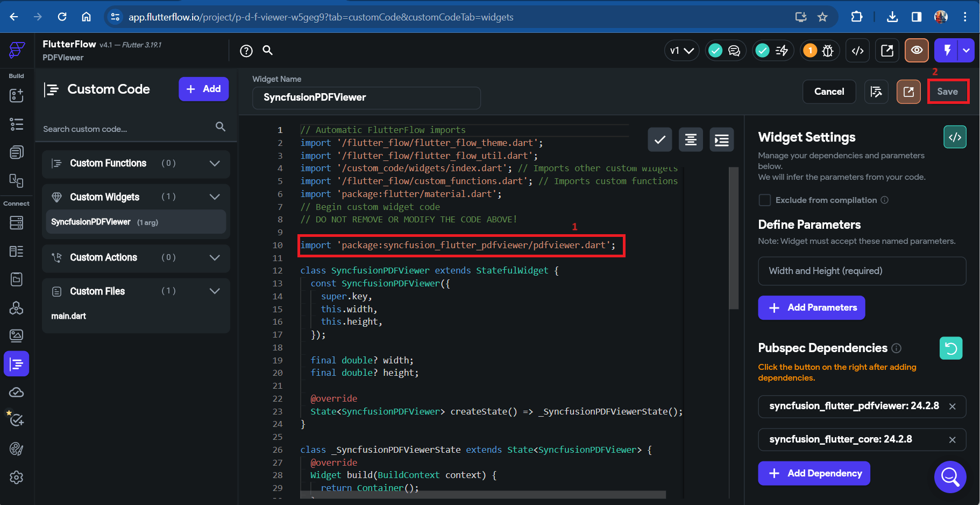Click the code editor horizontal scrollbar

[483, 494]
